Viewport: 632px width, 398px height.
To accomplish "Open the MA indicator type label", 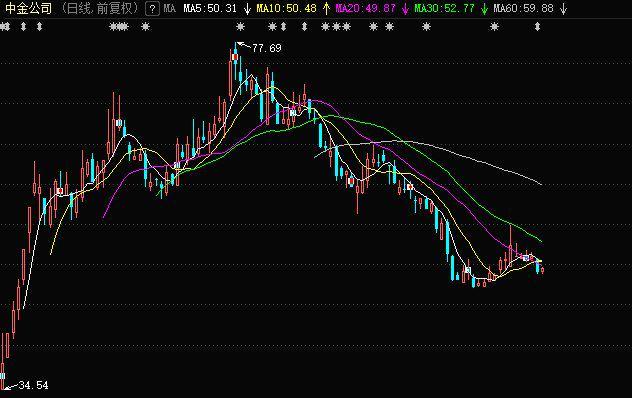I will [170, 8].
